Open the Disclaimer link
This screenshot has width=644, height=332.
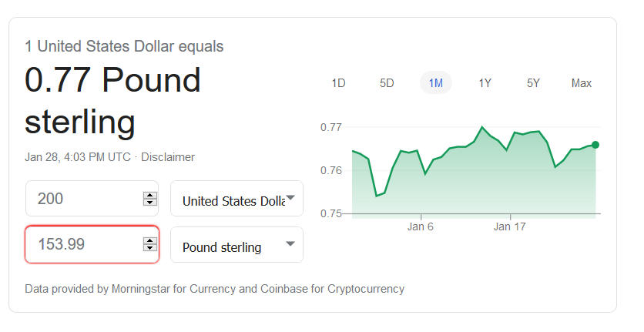coord(168,157)
